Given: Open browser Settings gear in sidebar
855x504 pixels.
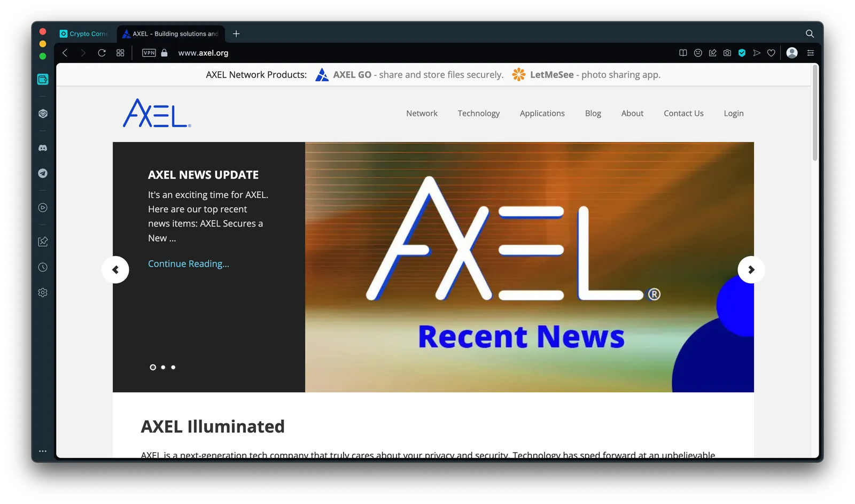Looking at the screenshot, I should click(43, 292).
